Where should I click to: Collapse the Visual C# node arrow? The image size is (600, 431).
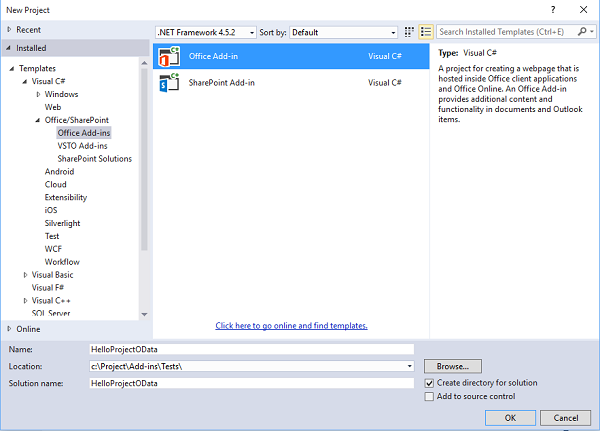tap(24, 82)
